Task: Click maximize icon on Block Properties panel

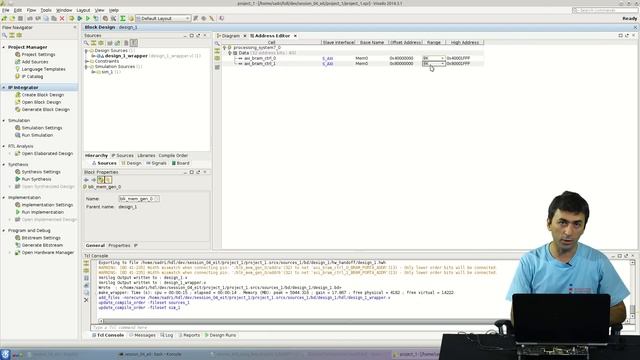Action: 191,172
